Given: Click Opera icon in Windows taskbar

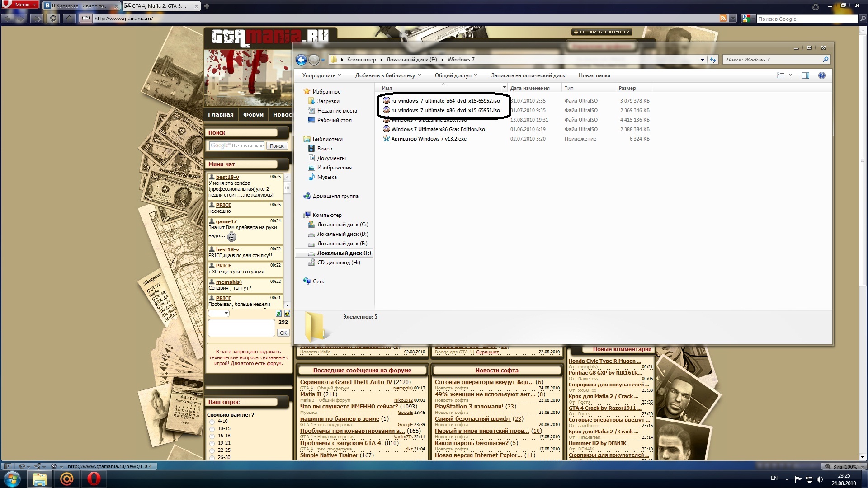Looking at the screenshot, I should (94, 479).
